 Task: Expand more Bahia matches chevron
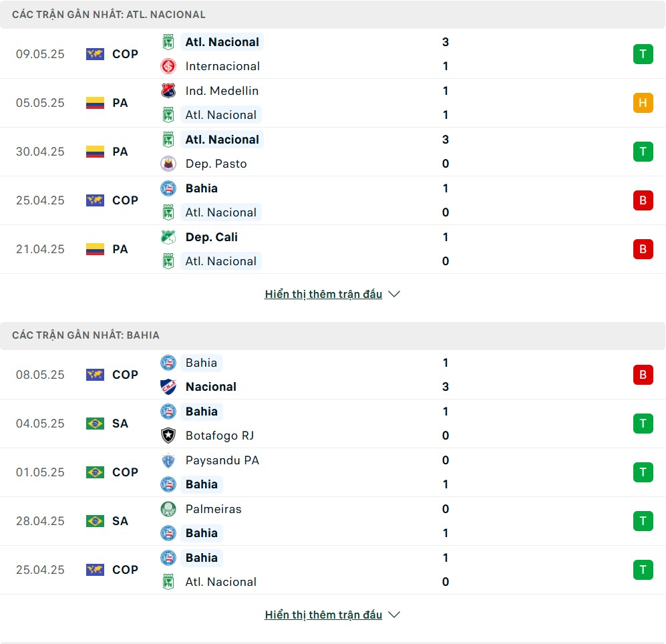pyautogui.click(x=394, y=615)
